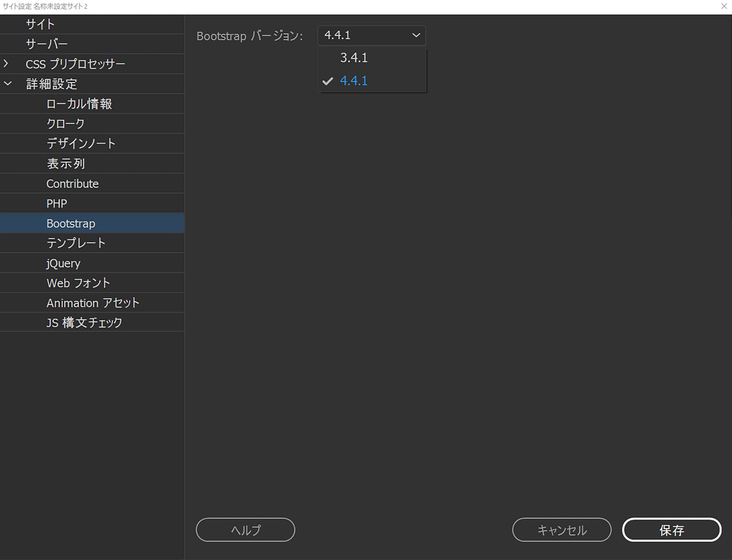Click the キャンセル button
732x560 pixels.
(x=562, y=530)
